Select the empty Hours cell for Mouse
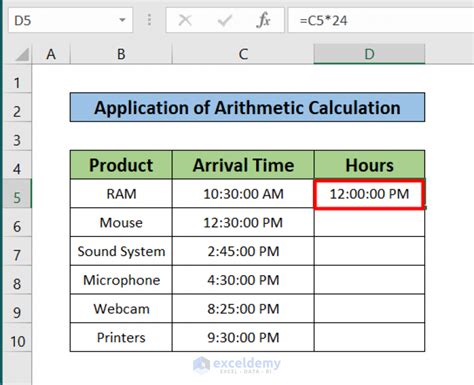 point(369,222)
